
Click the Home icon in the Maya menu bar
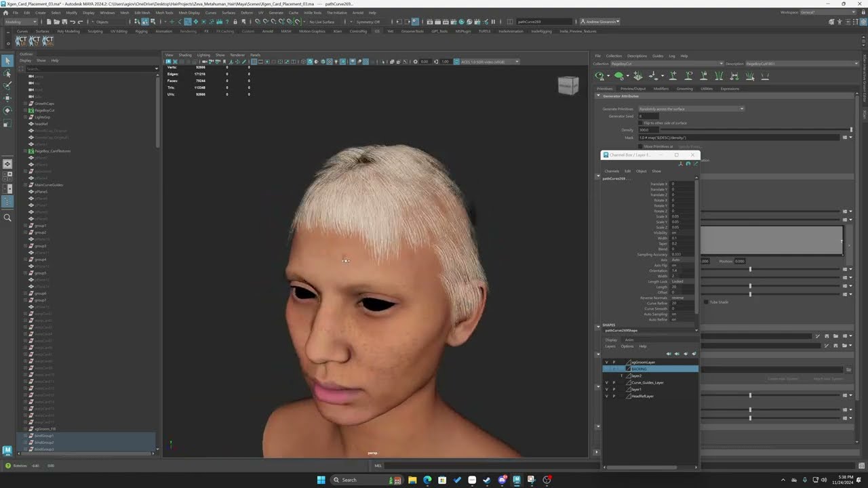point(7,12)
